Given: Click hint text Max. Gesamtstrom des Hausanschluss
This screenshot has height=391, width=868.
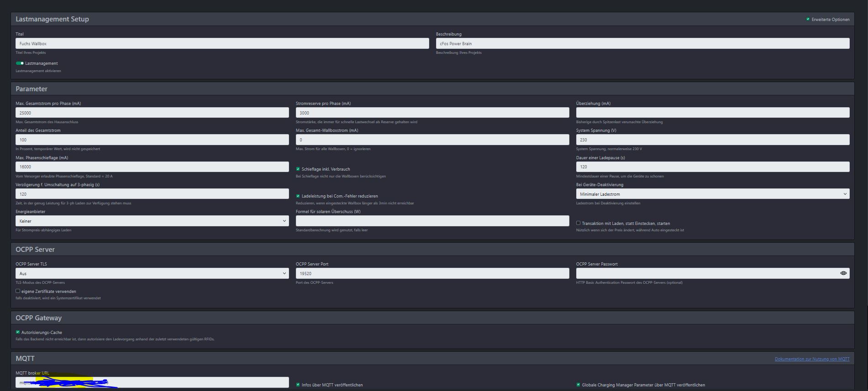Looking at the screenshot, I should click(47, 122).
